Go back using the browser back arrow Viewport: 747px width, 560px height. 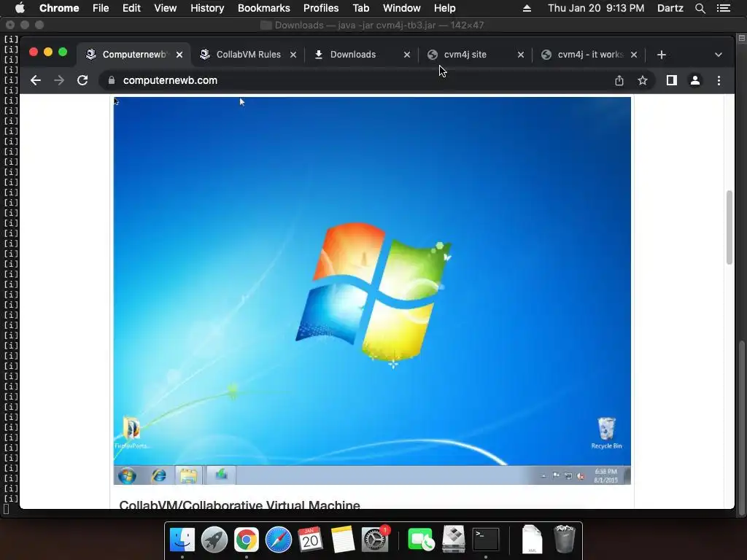coord(36,80)
